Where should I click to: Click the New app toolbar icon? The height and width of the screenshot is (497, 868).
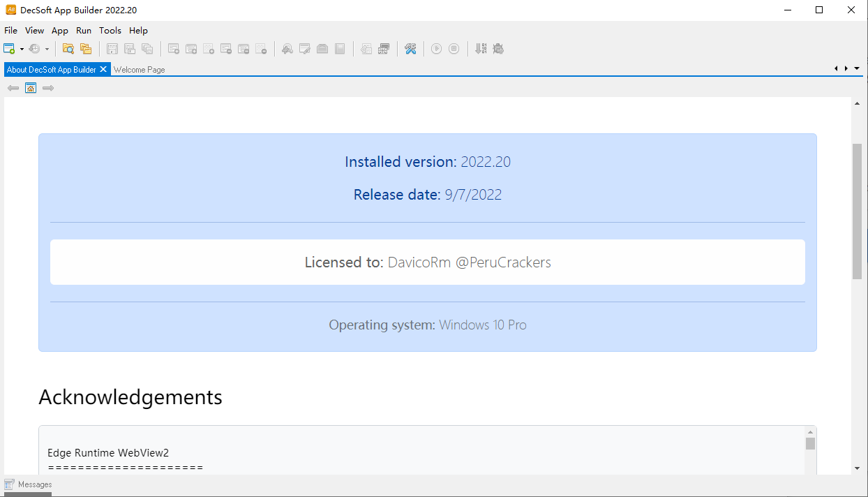pos(9,49)
